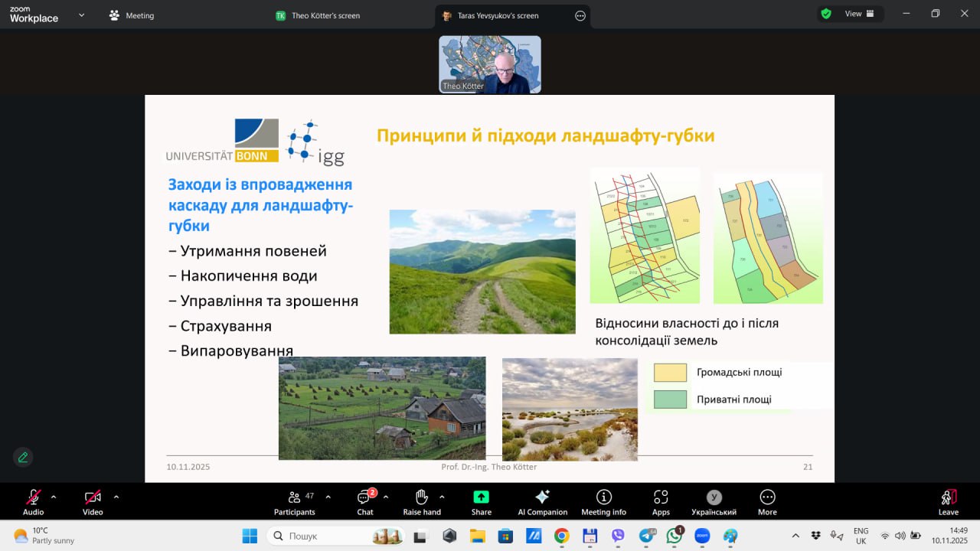The image size is (980, 551).
Task: Switch to the Meeting tab
Action: click(x=132, y=15)
